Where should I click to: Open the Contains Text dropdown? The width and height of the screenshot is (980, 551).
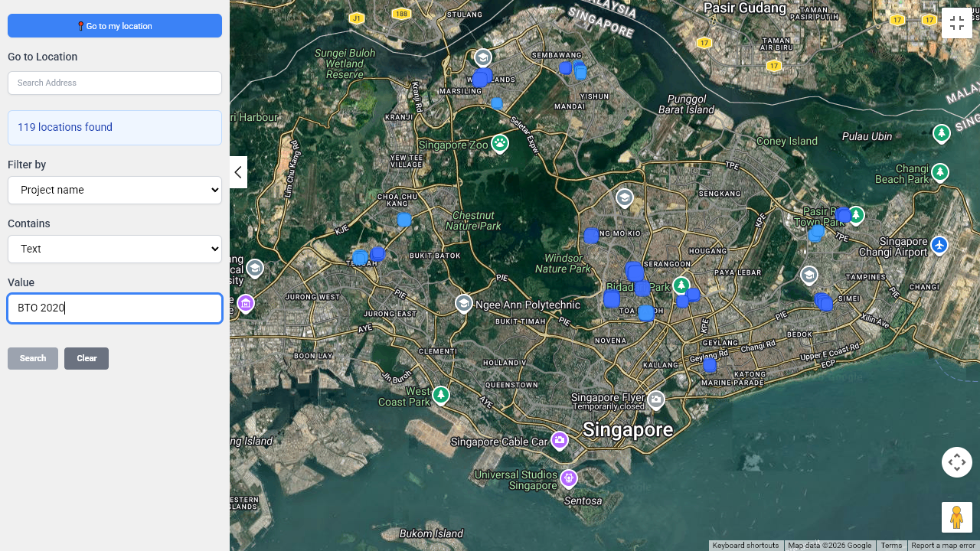(x=115, y=249)
